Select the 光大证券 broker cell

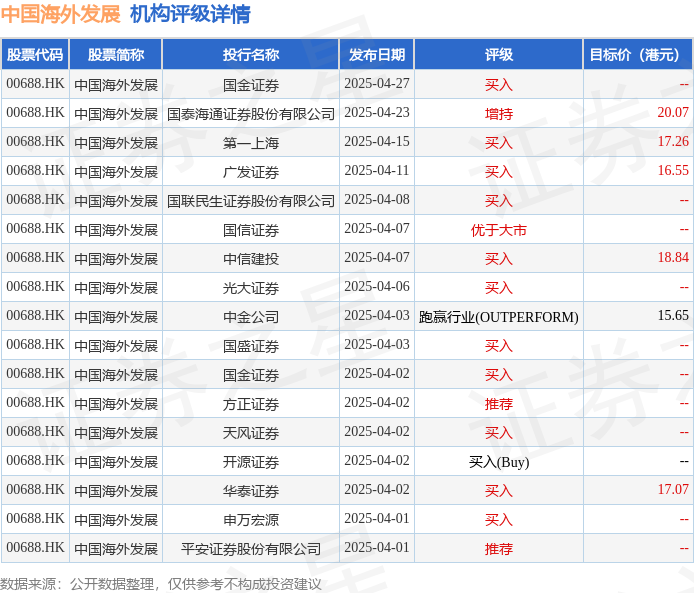tap(251, 288)
